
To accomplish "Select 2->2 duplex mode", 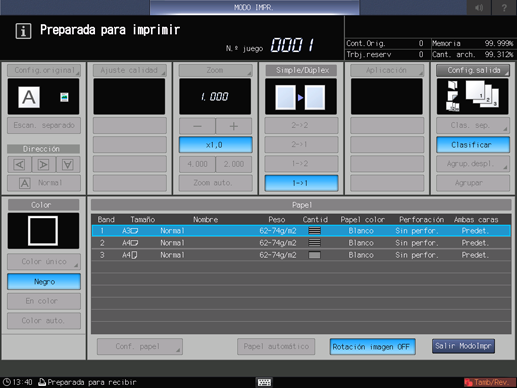I will 301,126.
